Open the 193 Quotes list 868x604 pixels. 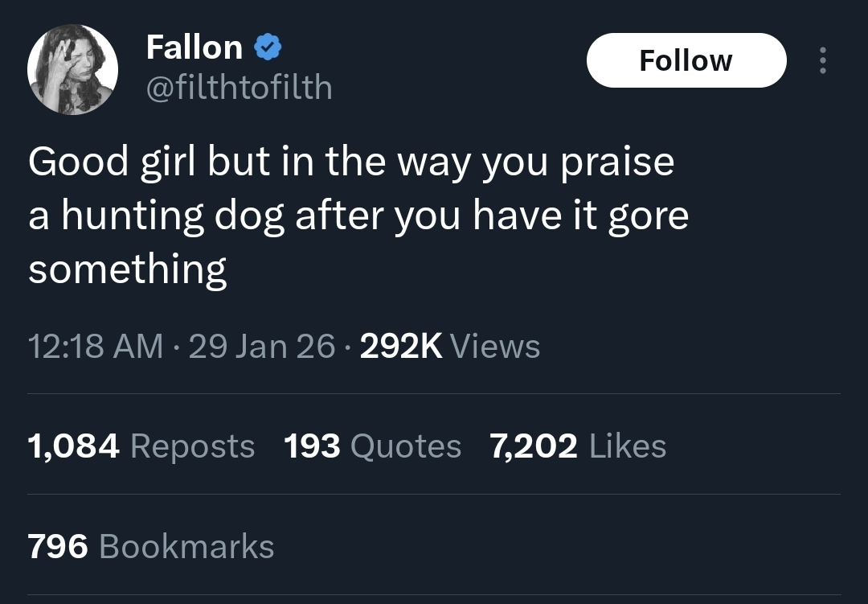pyautogui.click(x=372, y=446)
